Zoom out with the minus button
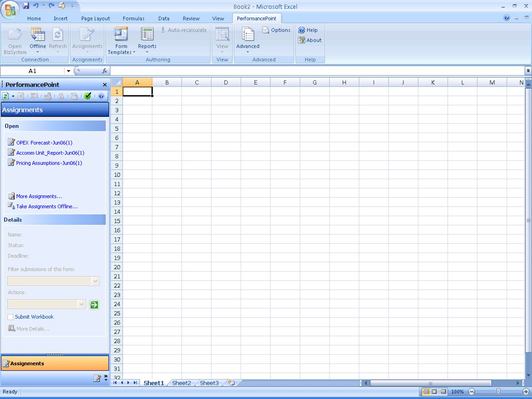This screenshot has width=532, height=399. [x=472, y=392]
